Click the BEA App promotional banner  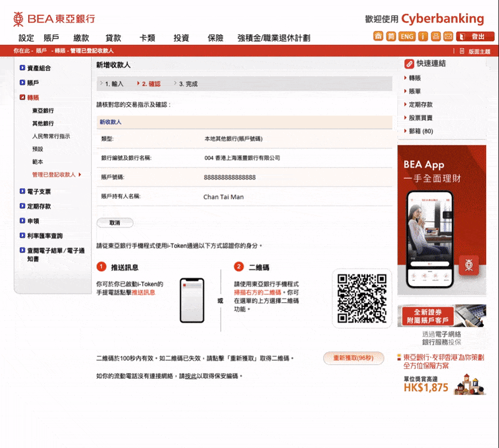(x=442, y=220)
